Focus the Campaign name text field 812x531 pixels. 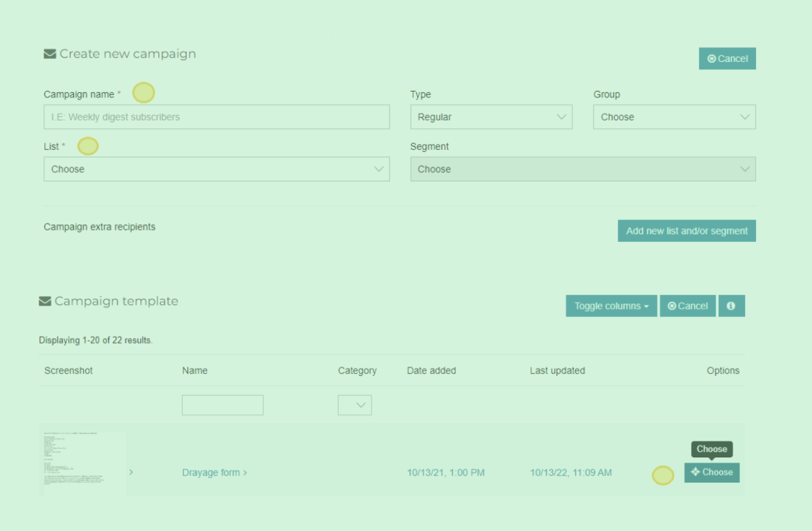point(216,117)
